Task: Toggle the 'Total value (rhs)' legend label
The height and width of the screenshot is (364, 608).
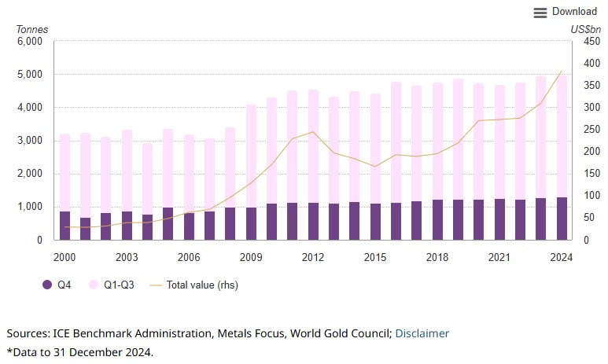Action: 202,285
